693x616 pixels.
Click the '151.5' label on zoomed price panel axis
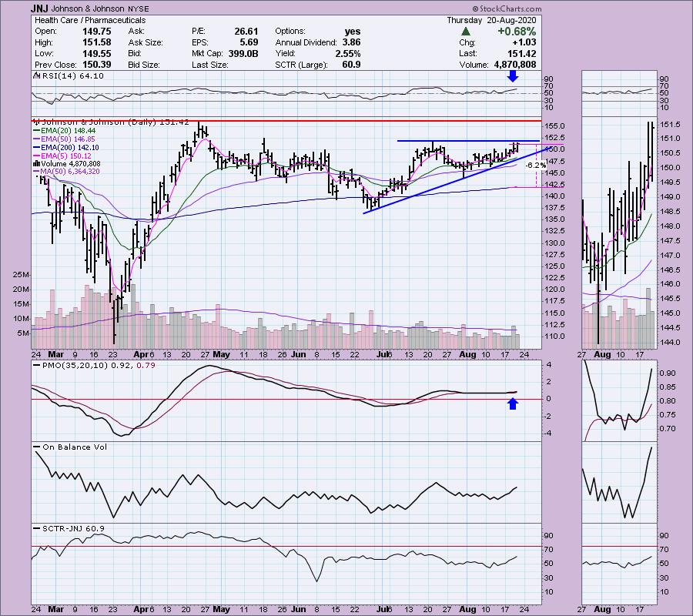[x=671, y=125]
